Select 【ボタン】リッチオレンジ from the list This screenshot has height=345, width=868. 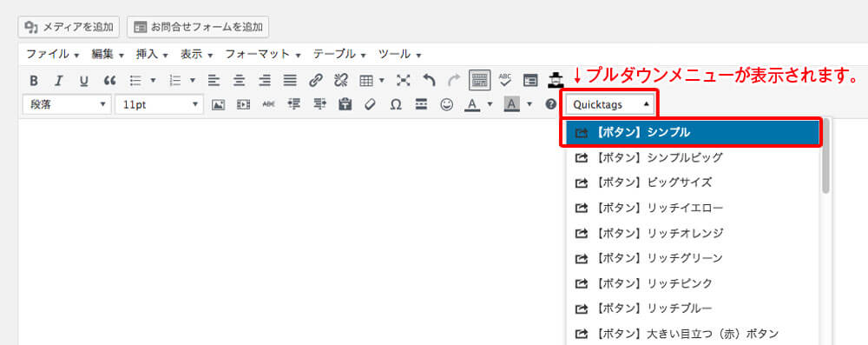[692, 233]
